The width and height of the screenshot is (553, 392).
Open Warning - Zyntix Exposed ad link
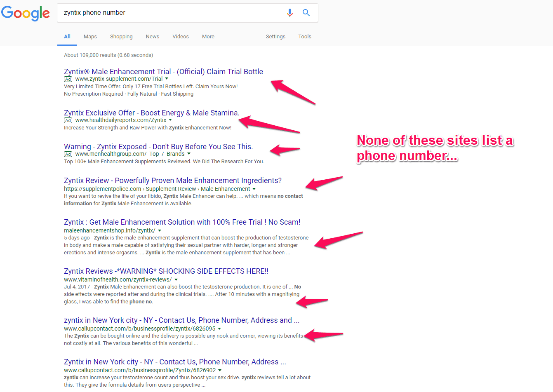[x=158, y=146]
